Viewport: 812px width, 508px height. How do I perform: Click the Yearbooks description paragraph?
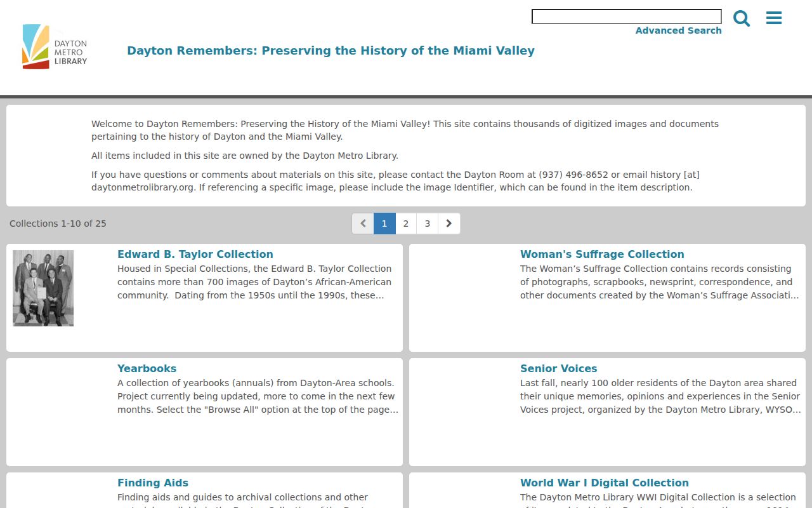258,396
